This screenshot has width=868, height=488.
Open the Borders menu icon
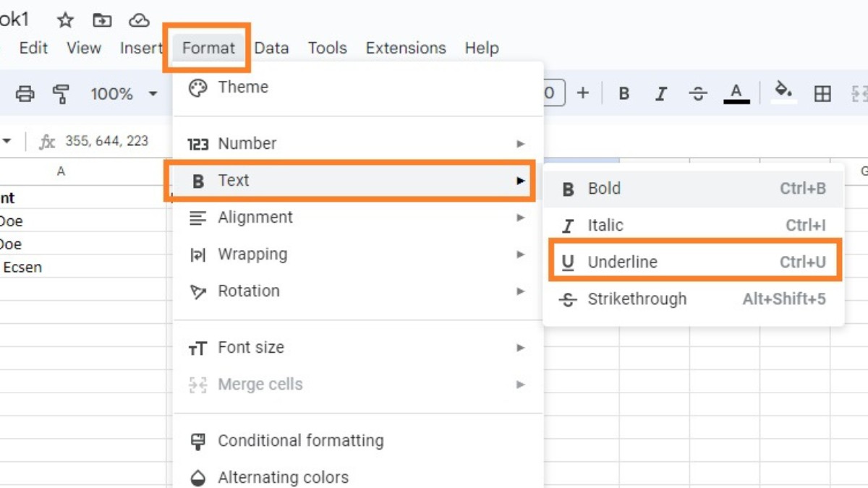823,93
